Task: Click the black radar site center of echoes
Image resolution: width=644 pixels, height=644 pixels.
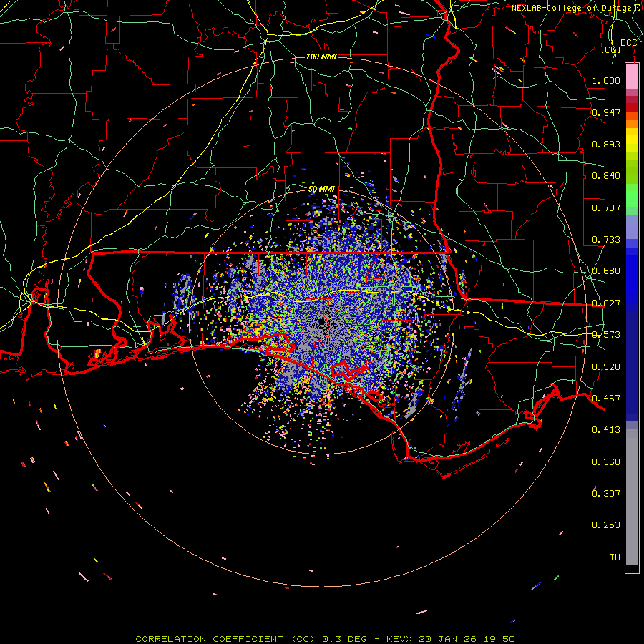Action: click(321, 323)
